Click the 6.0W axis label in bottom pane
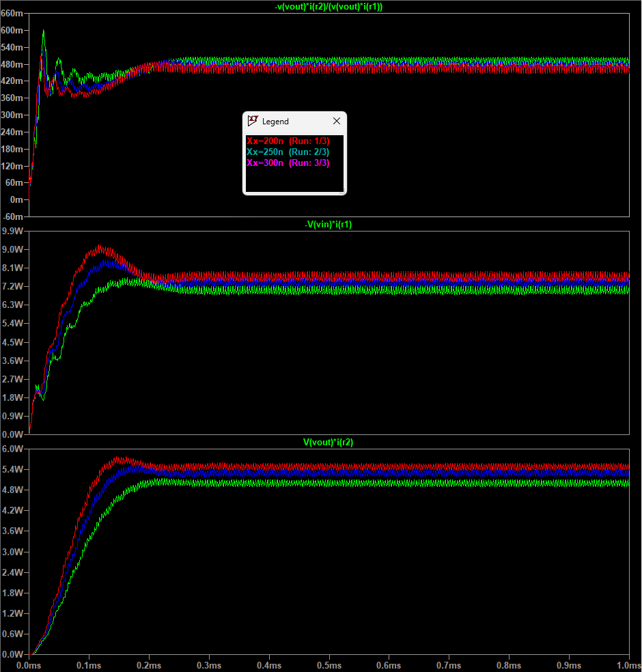This screenshot has width=642, height=672. [x=12, y=449]
